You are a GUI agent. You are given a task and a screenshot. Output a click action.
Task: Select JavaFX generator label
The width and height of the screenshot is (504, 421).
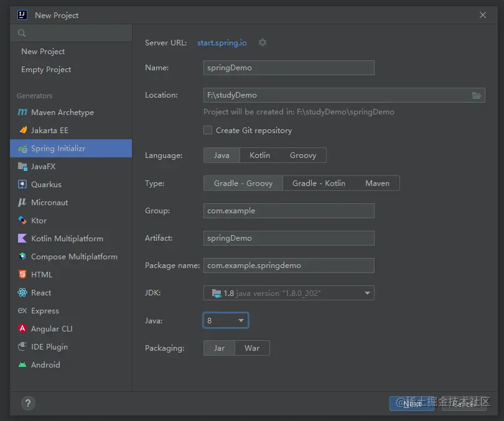pyautogui.click(x=44, y=166)
